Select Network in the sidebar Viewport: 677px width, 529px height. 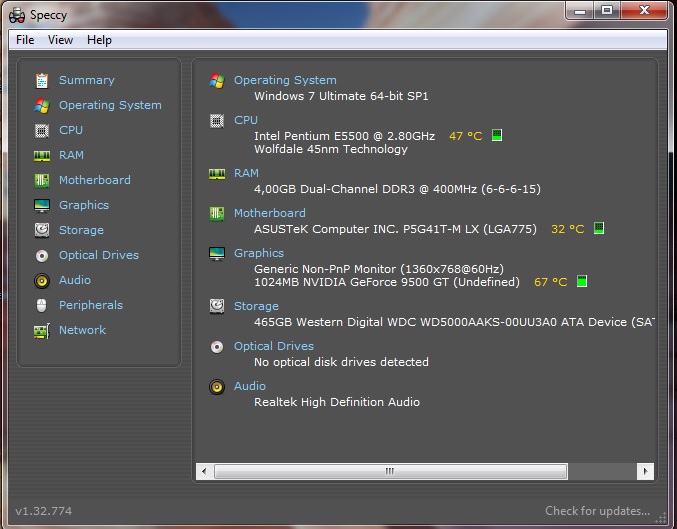click(x=82, y=330)
